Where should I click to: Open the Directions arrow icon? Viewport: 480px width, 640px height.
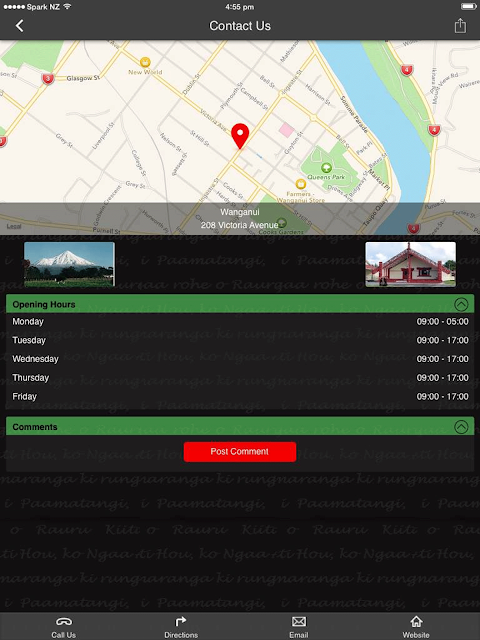point(180,621)
